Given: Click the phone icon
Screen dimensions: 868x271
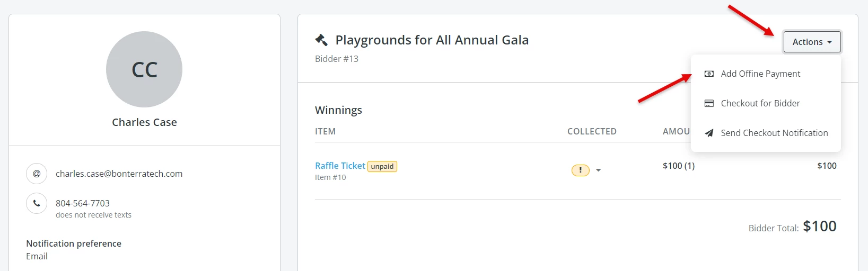Looking at the screenshot, I should coord(37,203).
